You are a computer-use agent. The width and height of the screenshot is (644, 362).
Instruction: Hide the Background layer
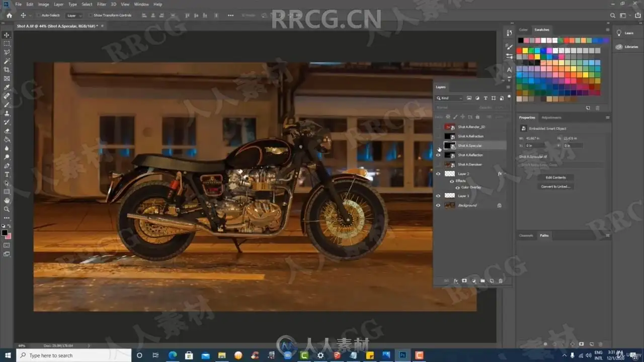tap(438, 205)
